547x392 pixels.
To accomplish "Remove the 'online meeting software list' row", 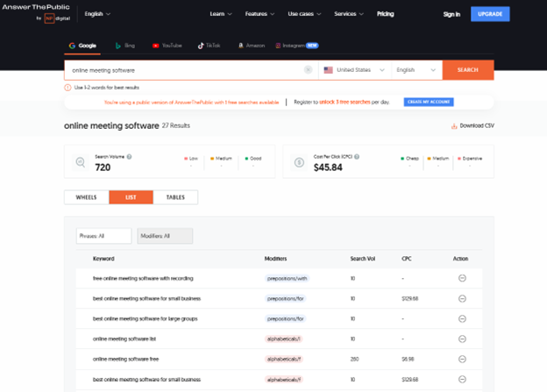I will click(x=462, y=339).
